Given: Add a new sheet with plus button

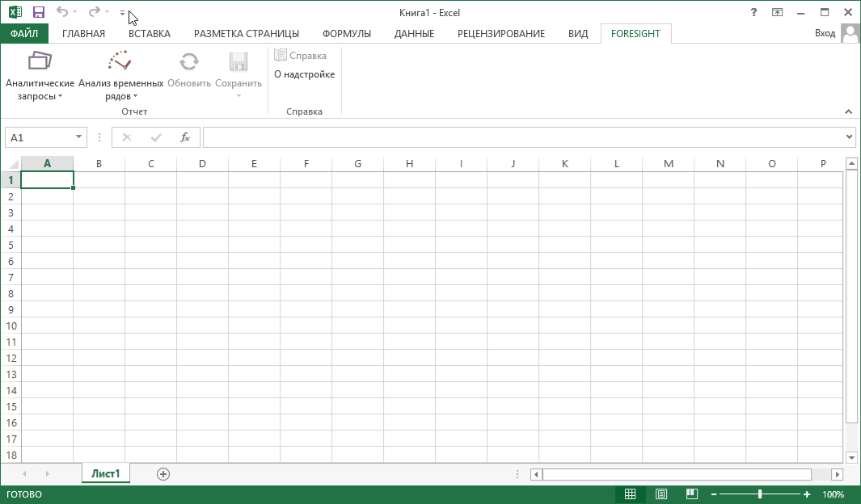Looking at the screenshot, I should pos(163,474).
